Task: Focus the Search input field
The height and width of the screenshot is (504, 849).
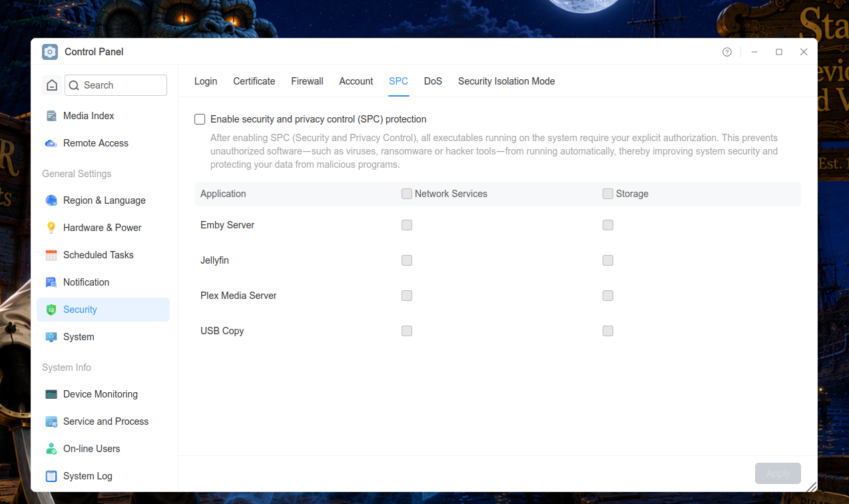Action: coord(116,85)
